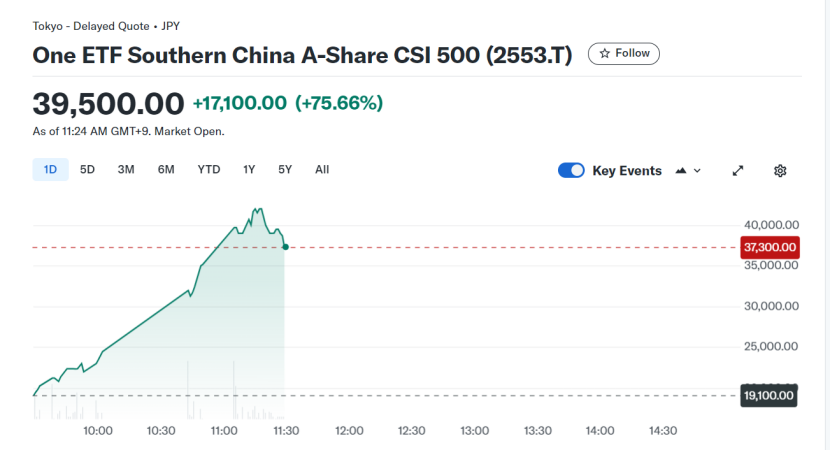This screenshot has height=450, width=830.
Task: Choose the 5Y chart range
Action: [x=285, y=169]
